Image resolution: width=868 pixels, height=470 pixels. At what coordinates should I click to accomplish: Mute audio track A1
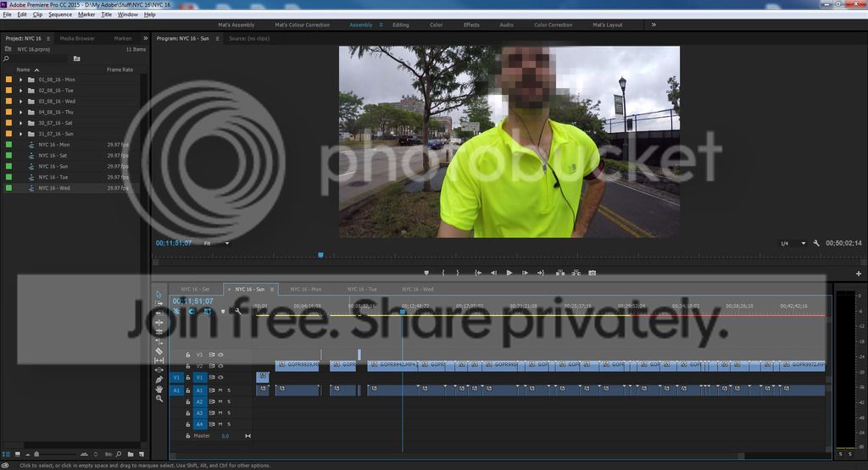pyautogui.click(x=220, y=390)
